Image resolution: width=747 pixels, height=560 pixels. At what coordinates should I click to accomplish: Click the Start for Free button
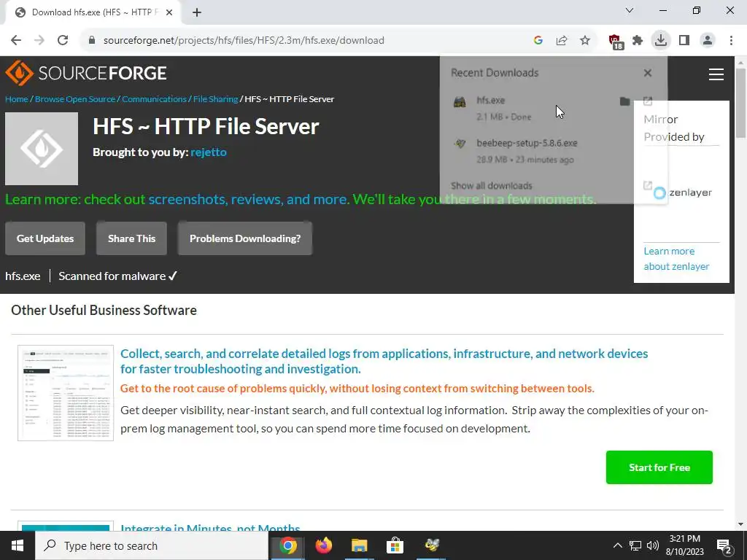point(659,467)
